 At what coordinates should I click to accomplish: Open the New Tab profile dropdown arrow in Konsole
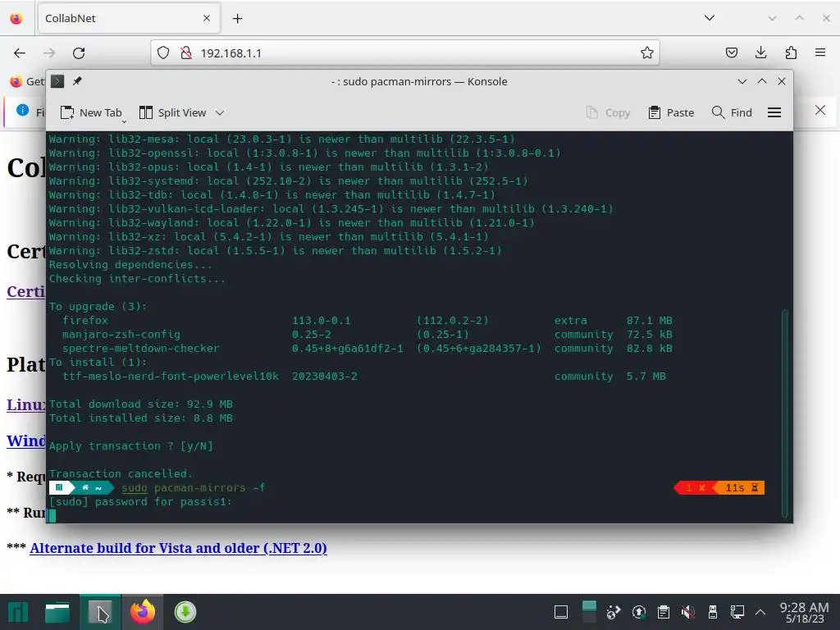click(x=124, y=121)
